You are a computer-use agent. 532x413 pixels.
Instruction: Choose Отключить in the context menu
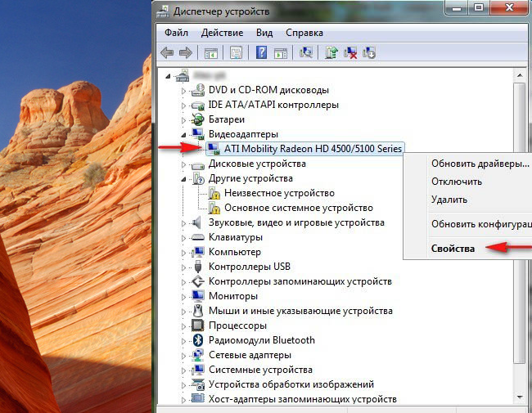tap(457, 182)
